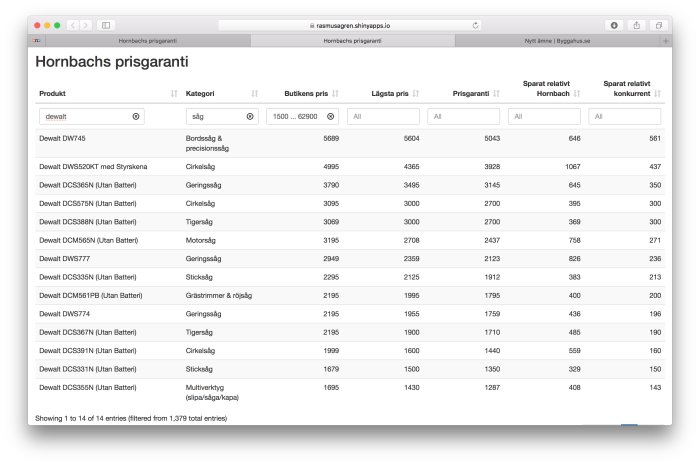Select the Dewalt DWS777 product cell
Image resolution: width=700 pixels, height=465 pixels.
click(x=108, y=258)
